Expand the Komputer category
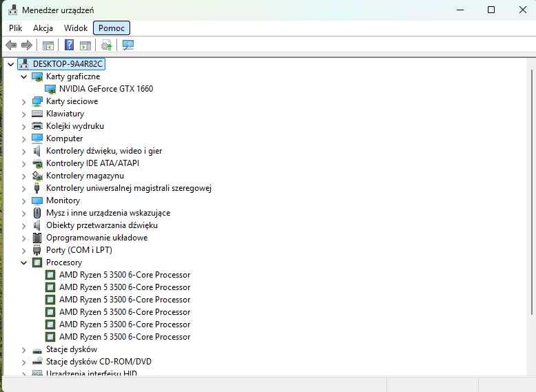Viewport: 536px width, 392px height. pos(23,139)
